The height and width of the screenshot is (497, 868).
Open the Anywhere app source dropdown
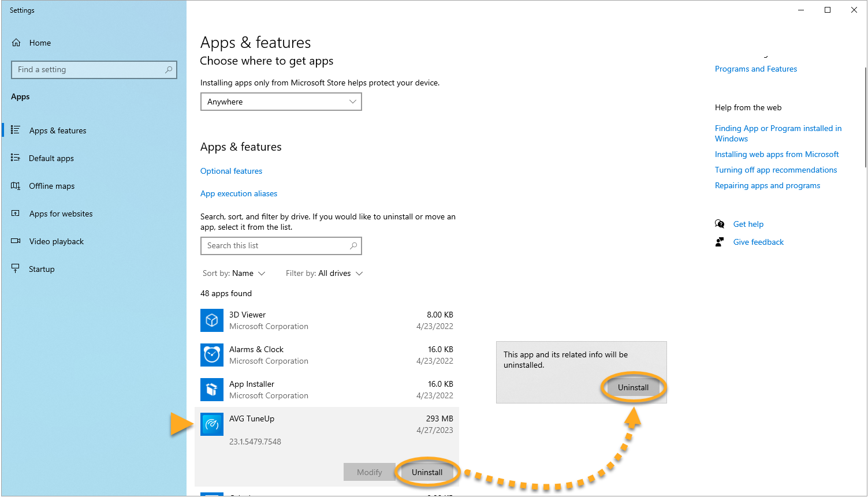[281, 102]
